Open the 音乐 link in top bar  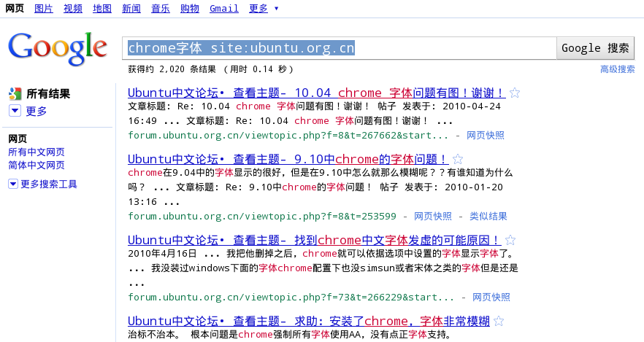click(x=160, y=9)
